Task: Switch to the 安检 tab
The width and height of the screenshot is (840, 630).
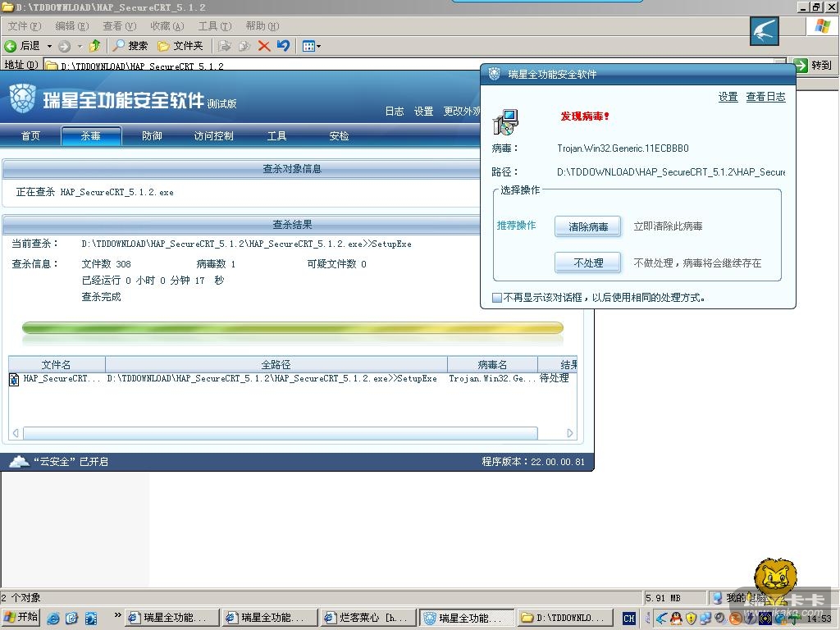Action: (339, 135)
